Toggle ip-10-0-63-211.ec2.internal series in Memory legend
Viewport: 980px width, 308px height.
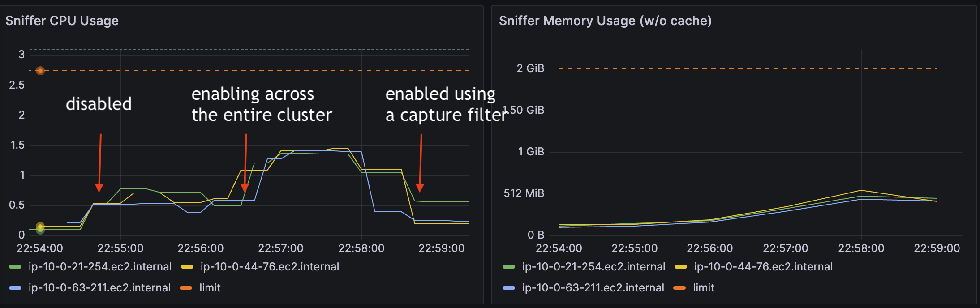[593, 288]
